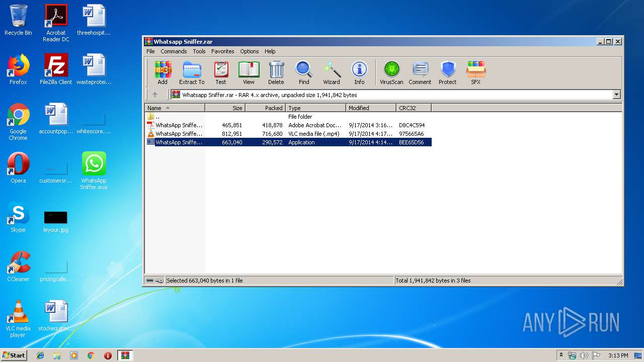Select the leyour.jpg desktop file
This screenshot has width=644, height=362.
pos(56,221)
